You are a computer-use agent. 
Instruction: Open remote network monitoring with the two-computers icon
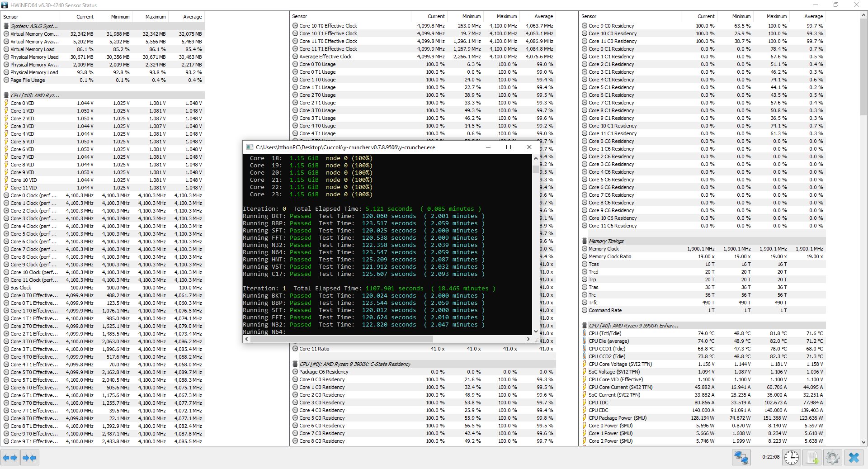tap(741, 458)
